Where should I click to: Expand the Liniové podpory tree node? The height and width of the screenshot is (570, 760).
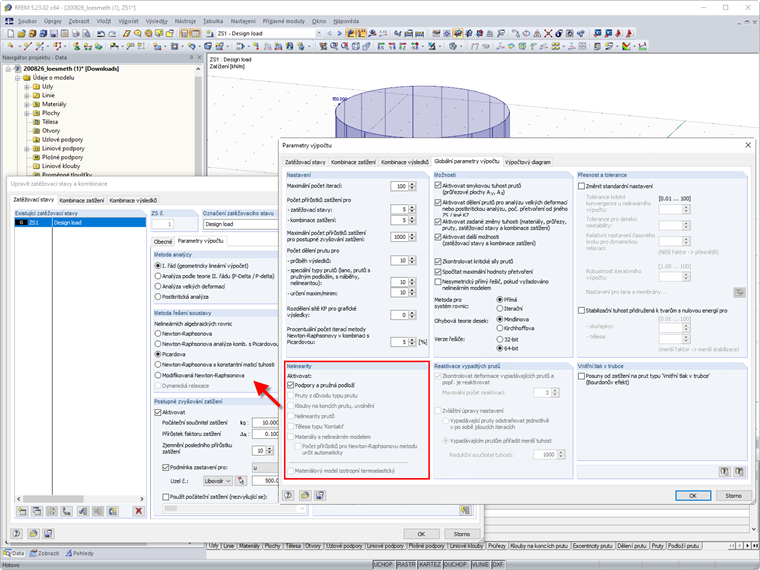(x=27, y=149)
